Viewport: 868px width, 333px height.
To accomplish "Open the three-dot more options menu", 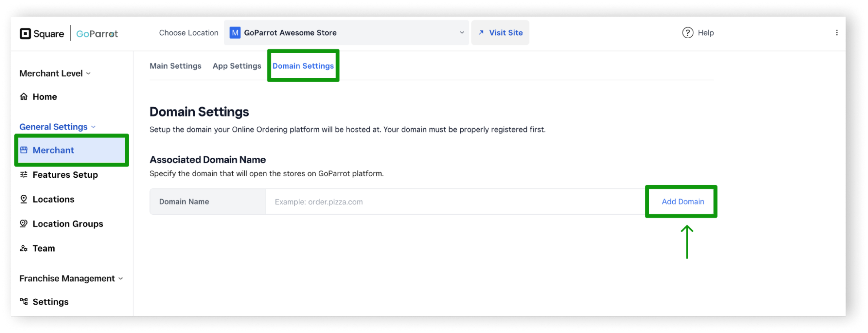I will click(x=837, y=33).
